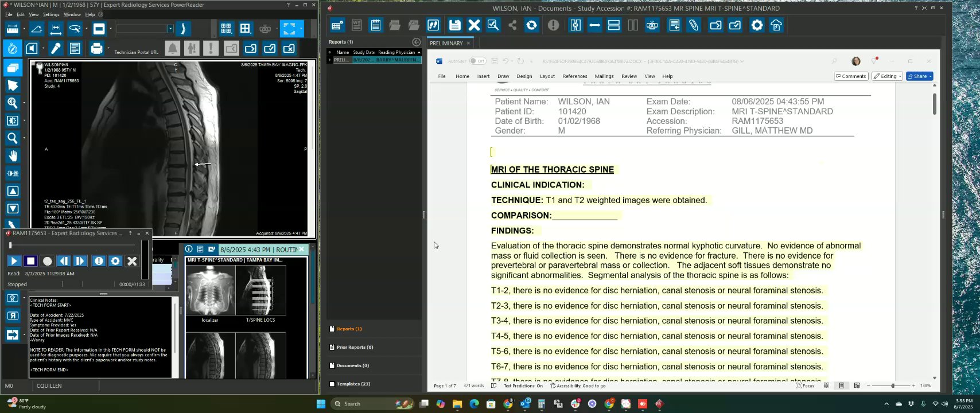The width and height of the screenshot is (980, 413).
Task: Open the Windows Start button
Action: point(321,404)
